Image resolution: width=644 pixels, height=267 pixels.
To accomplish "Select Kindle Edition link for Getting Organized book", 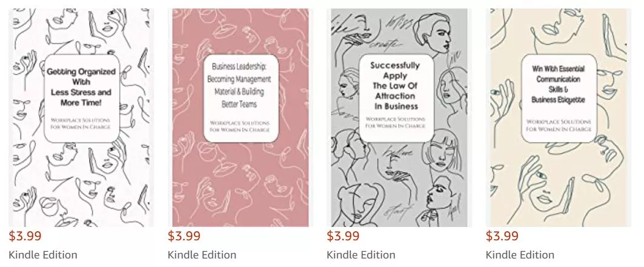I will (x=43, y=255).
